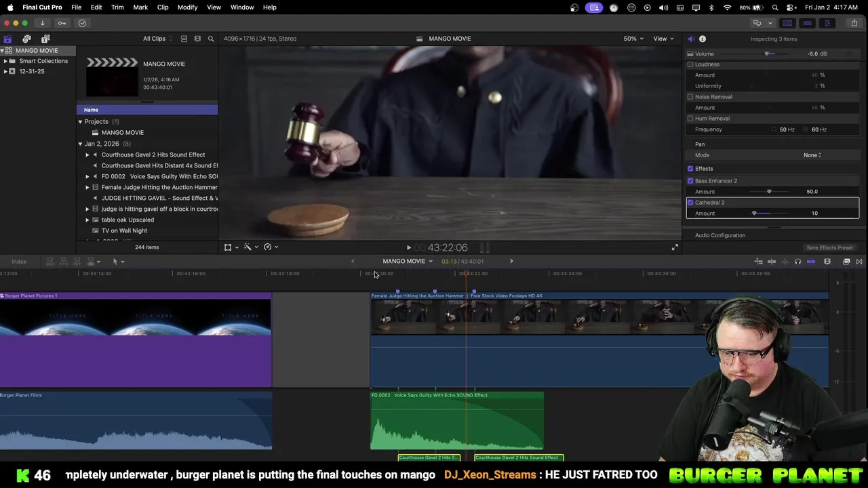Play the viewer with the play button

pyautogui.click(x=408, y=248)
